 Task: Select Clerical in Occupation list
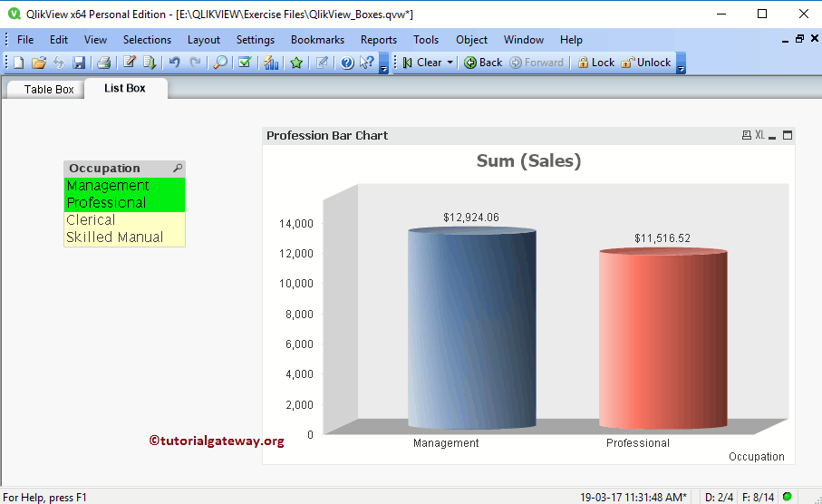point(125,220)
